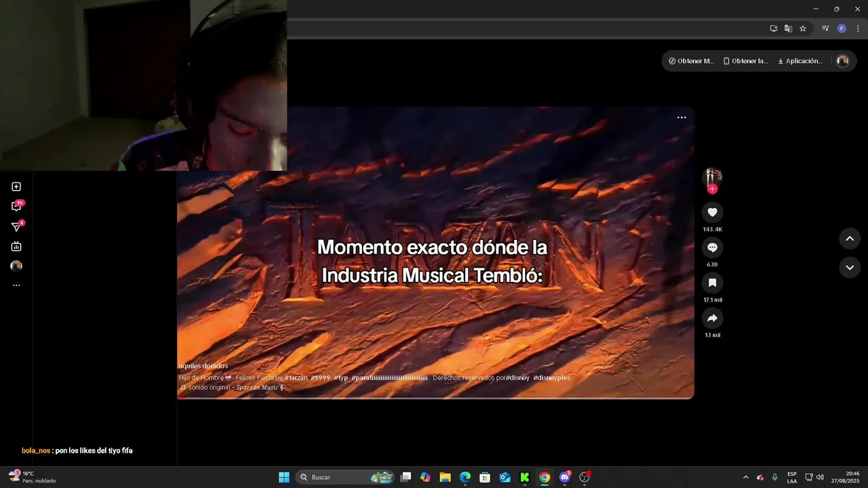
Task: Open the More three-dots in left sidebar
Action: 16,285
